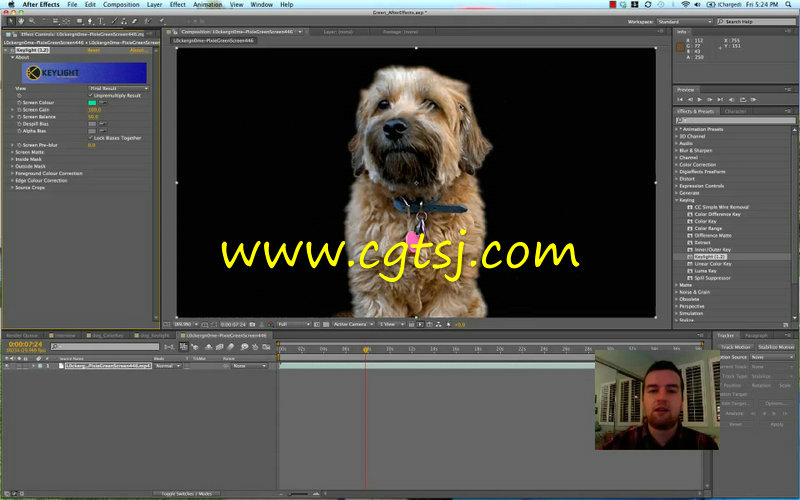This screenshot has width=800, height=500.
Task: Toggle region of interest in the viewer
Action: [317, 324]
